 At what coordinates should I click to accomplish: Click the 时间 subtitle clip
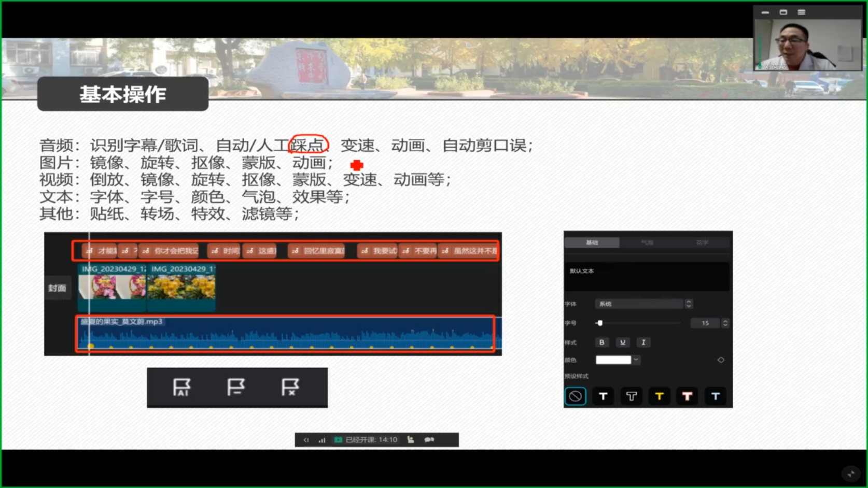click(225, 251)
